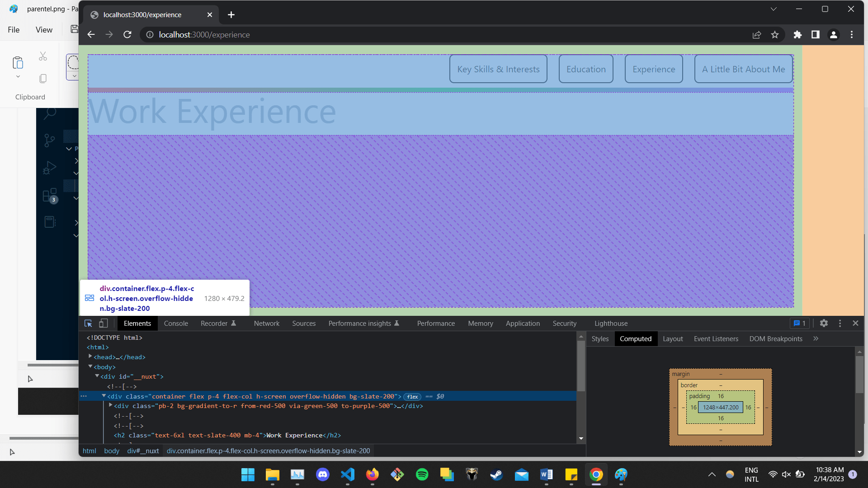Open the Chrome extensions puzzle icon
Image resolution: width=868 pixels, height=488 pixels.
[x=797, y=35]
